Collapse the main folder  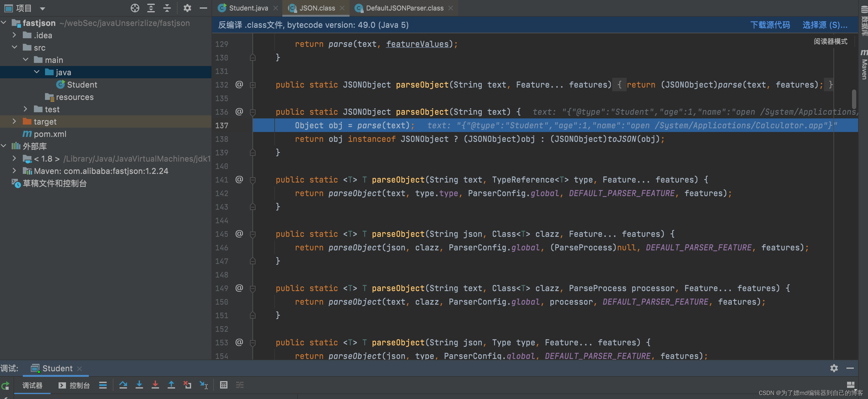[x=26, y=60]
